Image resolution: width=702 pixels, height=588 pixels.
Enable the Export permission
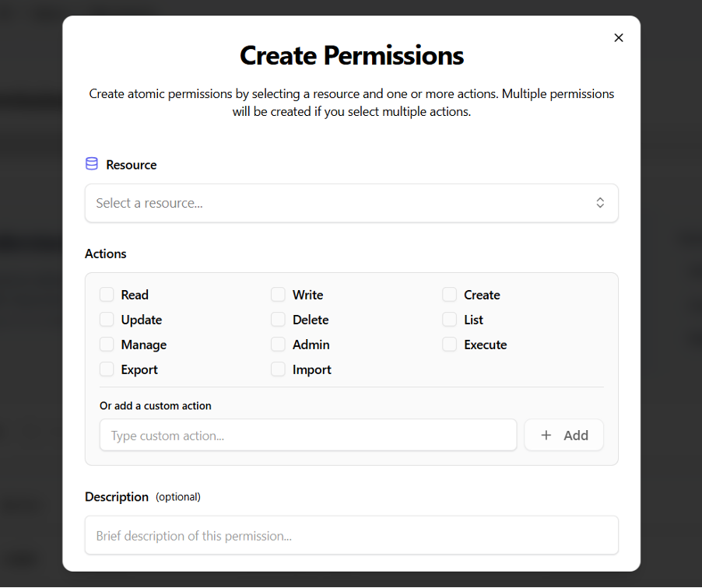point(107,369)
